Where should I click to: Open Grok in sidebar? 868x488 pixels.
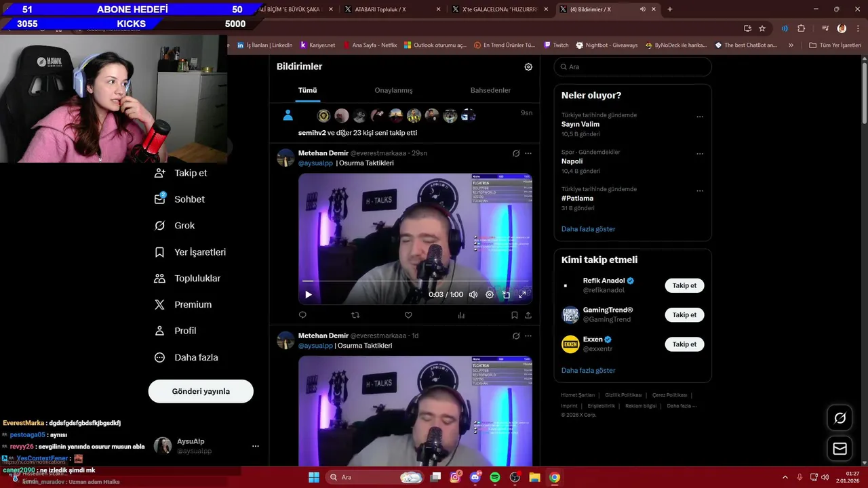point(175,226)
